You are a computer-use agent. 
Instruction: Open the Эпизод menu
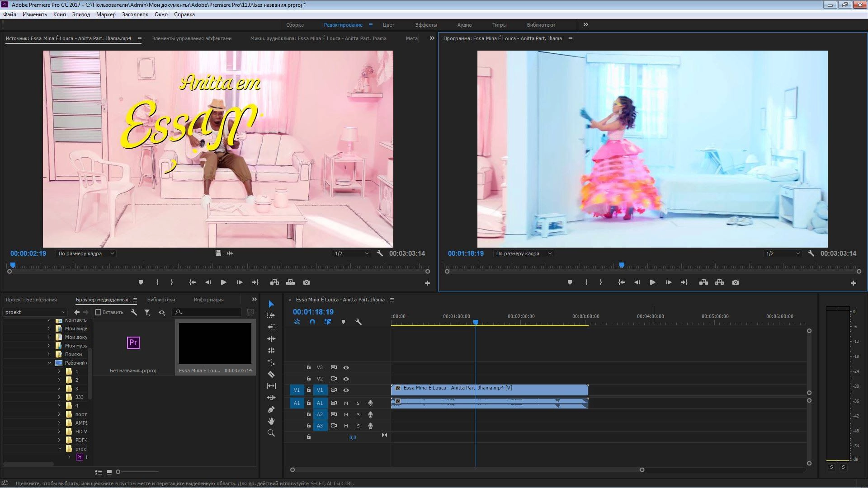(x=81, y=14)
